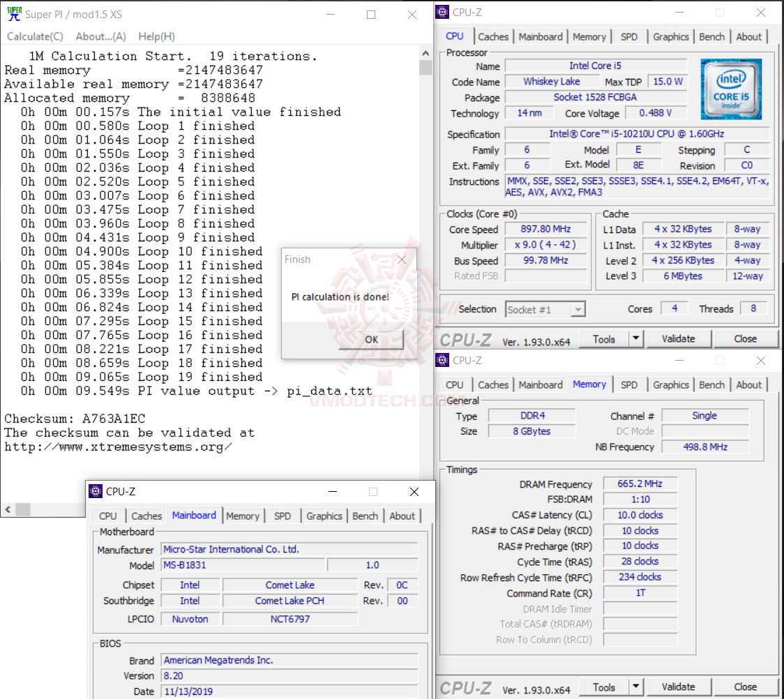
Task: Click the BIOS Date value 11/13/2019
Action: pos(289,691)
